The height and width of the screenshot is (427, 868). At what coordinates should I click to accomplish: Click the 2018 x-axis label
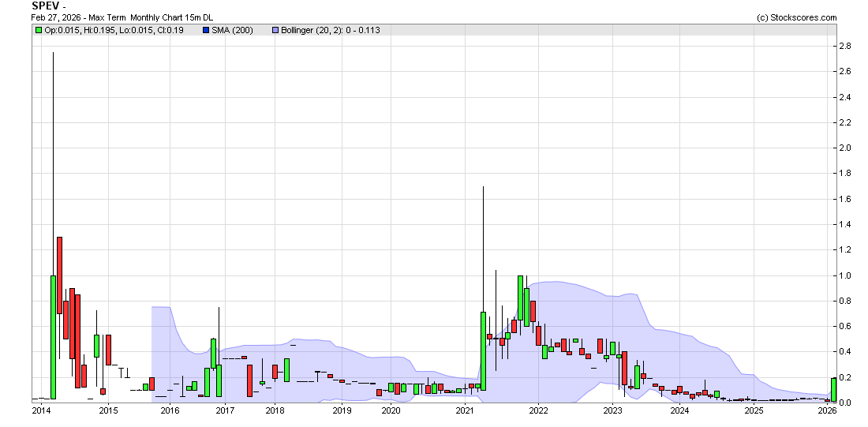(x=275, y=410)
